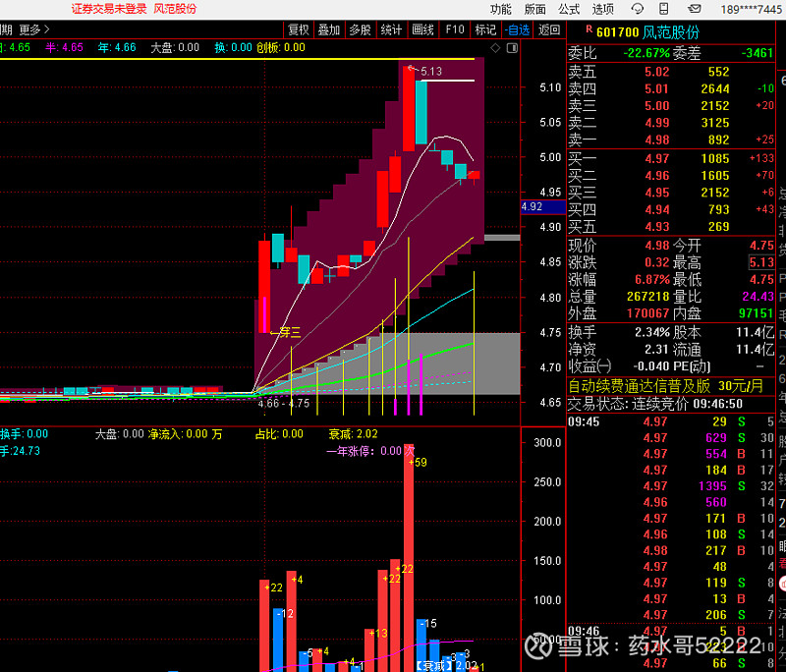
Task: Click the 外盘 value 170067
Action: coord(648,313)
